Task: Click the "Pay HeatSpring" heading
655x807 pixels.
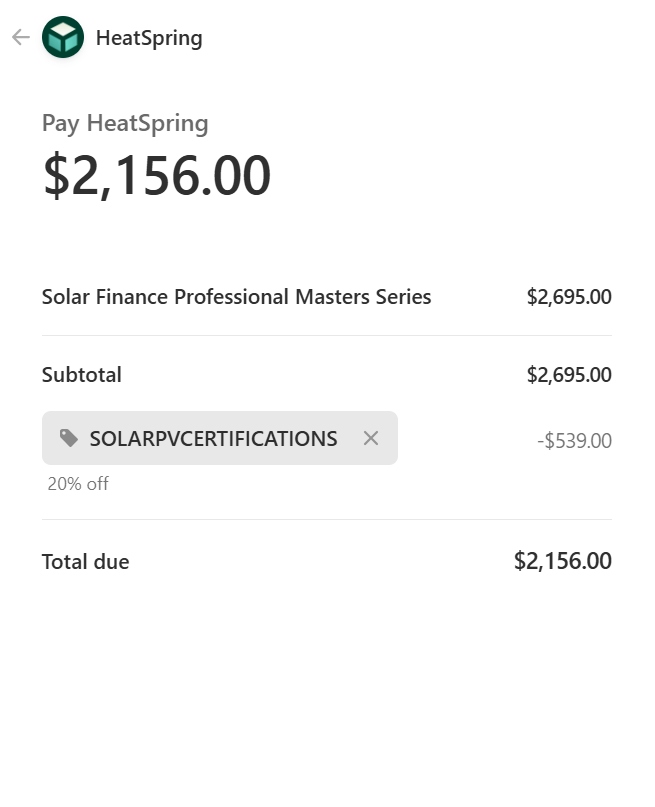Action: (x=125, y=124)
